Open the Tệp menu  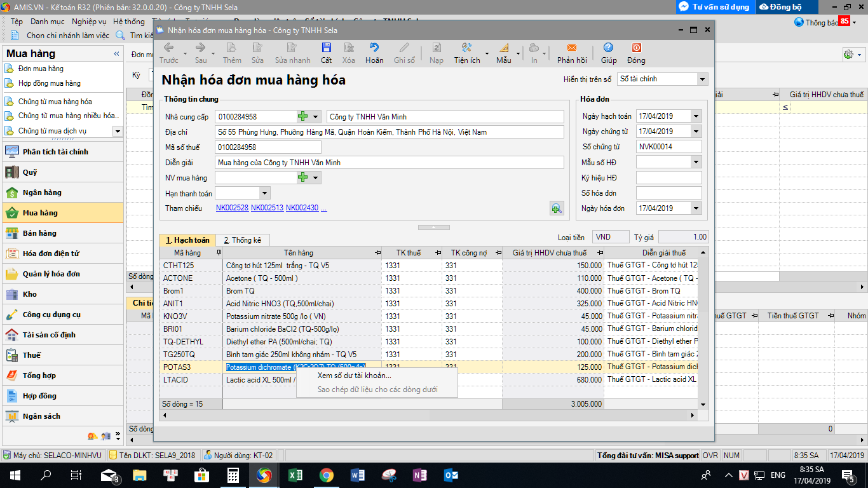point(17,22)
